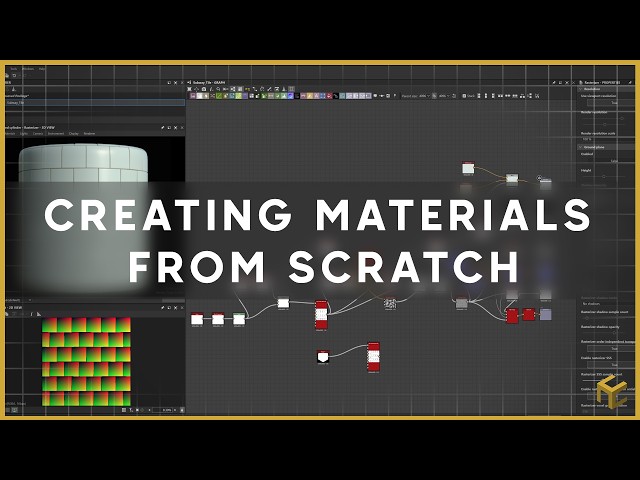Click the histogram icon in 2D View toolbar

(x=39, y=314)
